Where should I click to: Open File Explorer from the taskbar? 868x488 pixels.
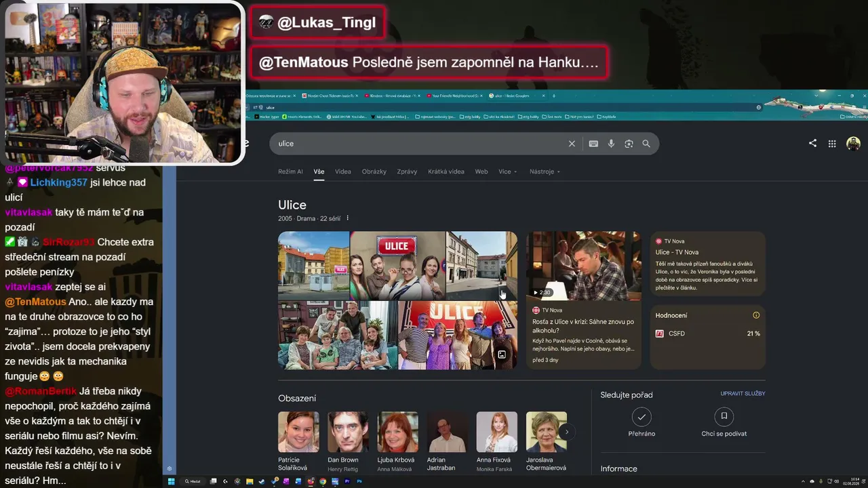pyautogui.click(x=250, y=481)
